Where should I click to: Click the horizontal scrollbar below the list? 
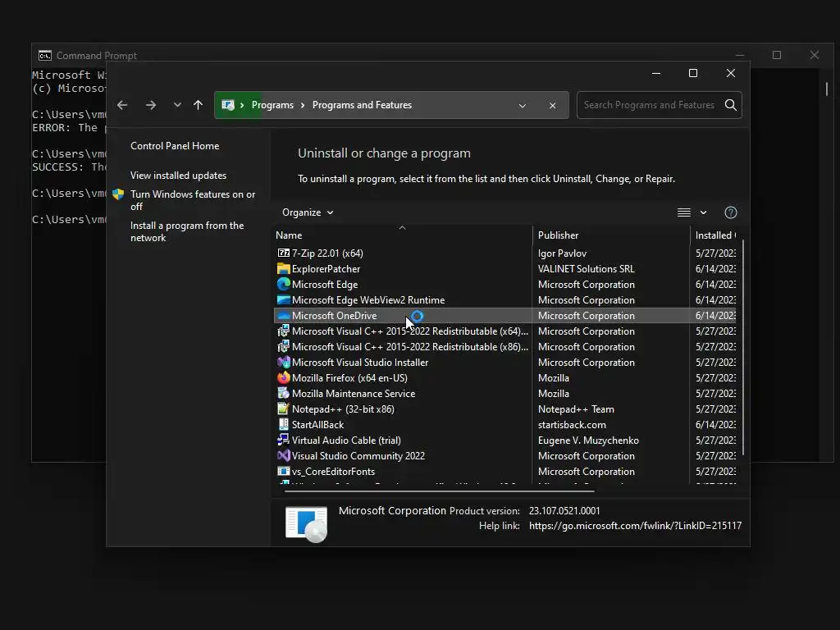[440, 491]
